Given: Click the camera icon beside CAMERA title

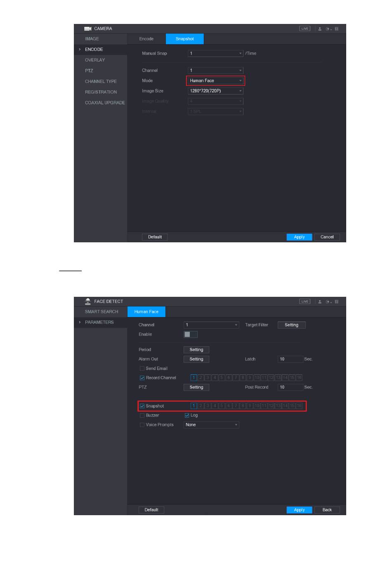Looking at the screenshot, I should point(87,28).
